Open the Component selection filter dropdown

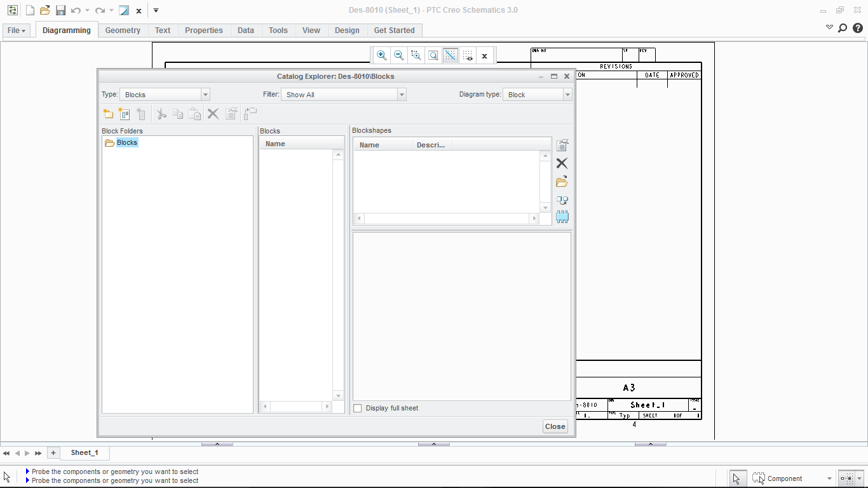(x=829, y=478)
